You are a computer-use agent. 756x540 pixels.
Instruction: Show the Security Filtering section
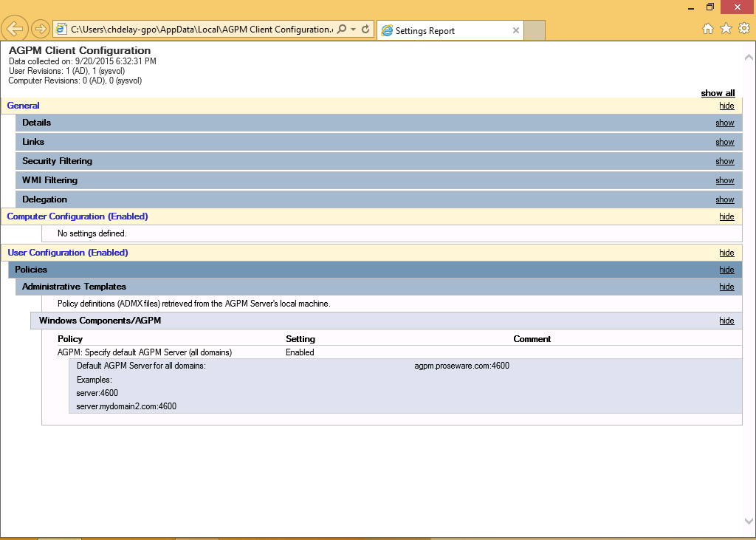(x=724, y=161)
